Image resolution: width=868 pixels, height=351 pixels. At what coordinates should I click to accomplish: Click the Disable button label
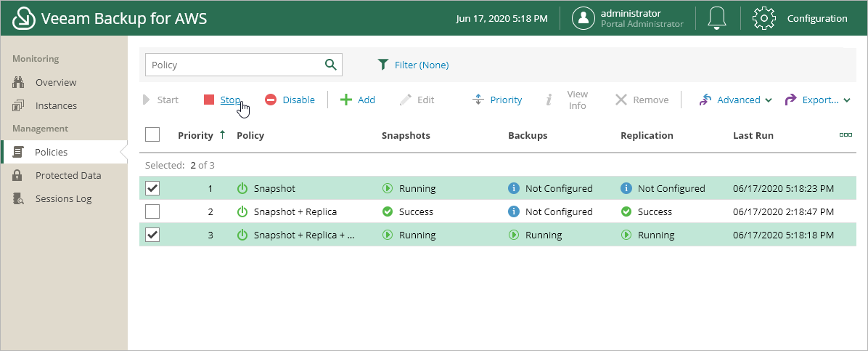click(299, 100)
